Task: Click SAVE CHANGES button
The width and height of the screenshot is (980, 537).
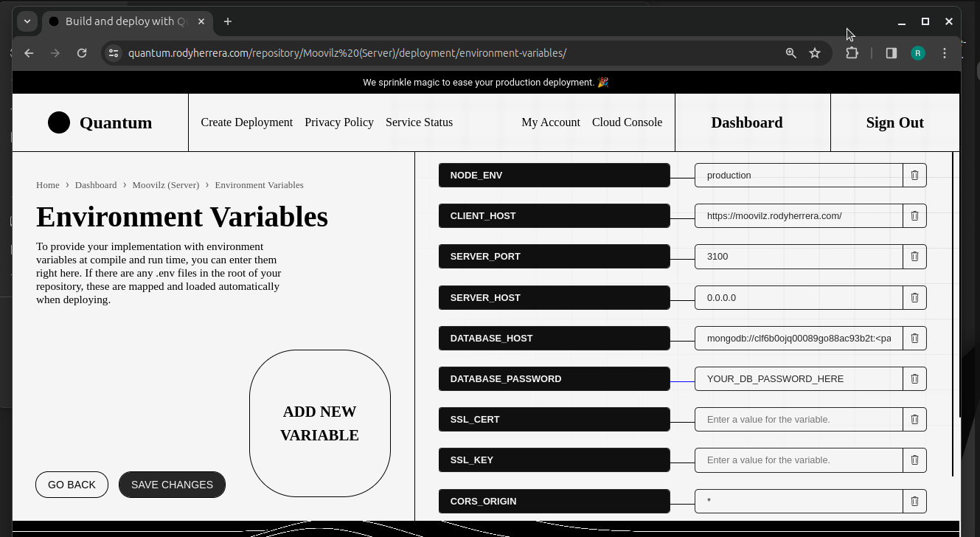Action: (x=172, y=485)
